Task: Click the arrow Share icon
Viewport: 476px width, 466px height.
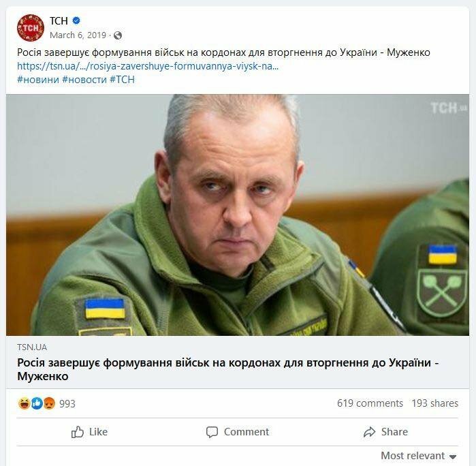Action: coord(369,432)
